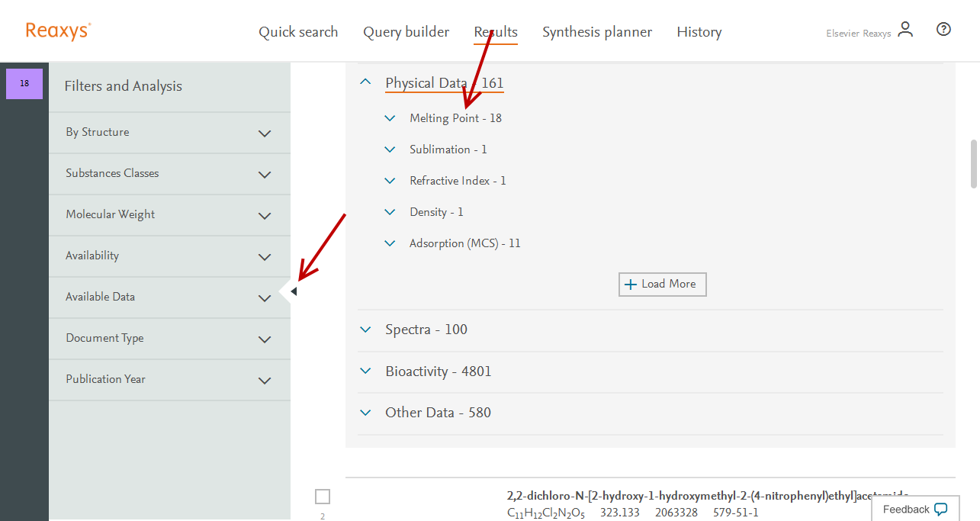Expand the Spectra section
Viewport: 980px width, 521px height.
pos(366,330)
